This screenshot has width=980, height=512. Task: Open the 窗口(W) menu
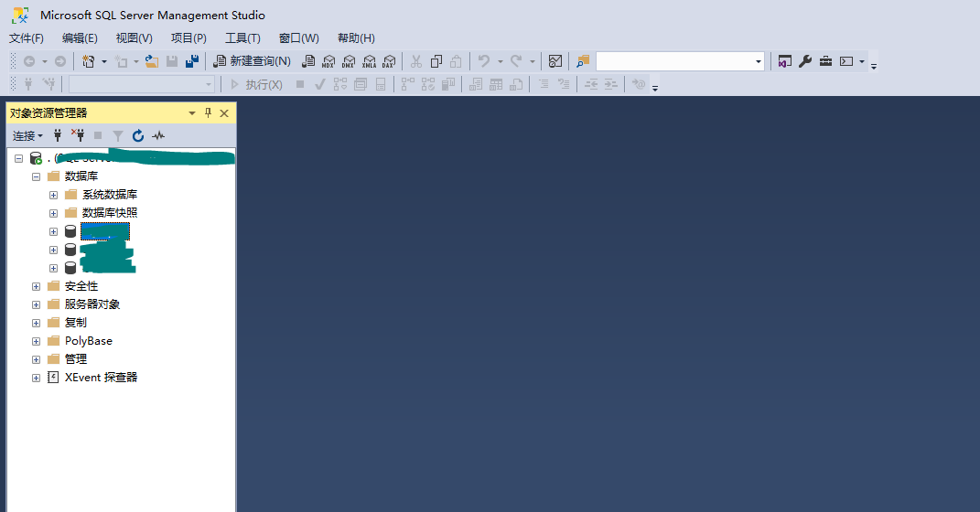298,38
